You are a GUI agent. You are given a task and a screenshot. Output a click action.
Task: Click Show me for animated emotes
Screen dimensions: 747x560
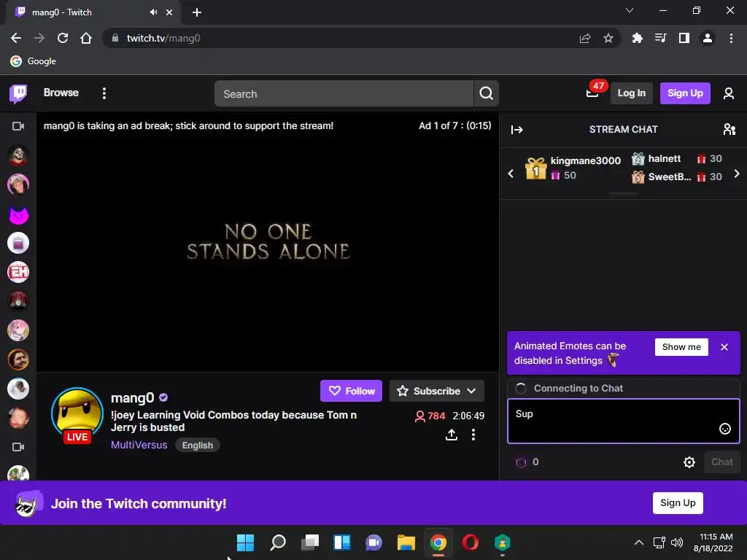[x=681, y=347]
